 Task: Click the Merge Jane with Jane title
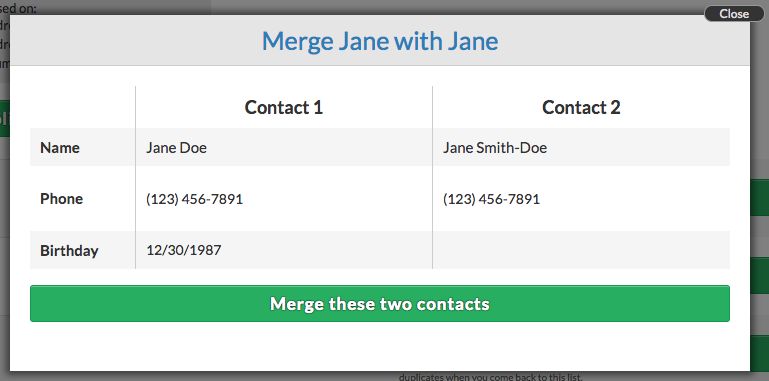click(380, 41)
